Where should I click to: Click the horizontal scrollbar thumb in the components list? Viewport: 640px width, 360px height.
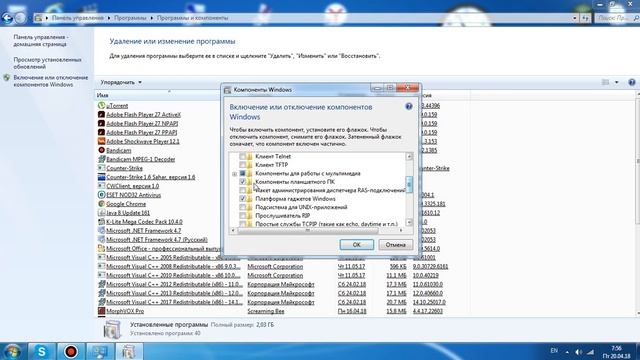308,231
